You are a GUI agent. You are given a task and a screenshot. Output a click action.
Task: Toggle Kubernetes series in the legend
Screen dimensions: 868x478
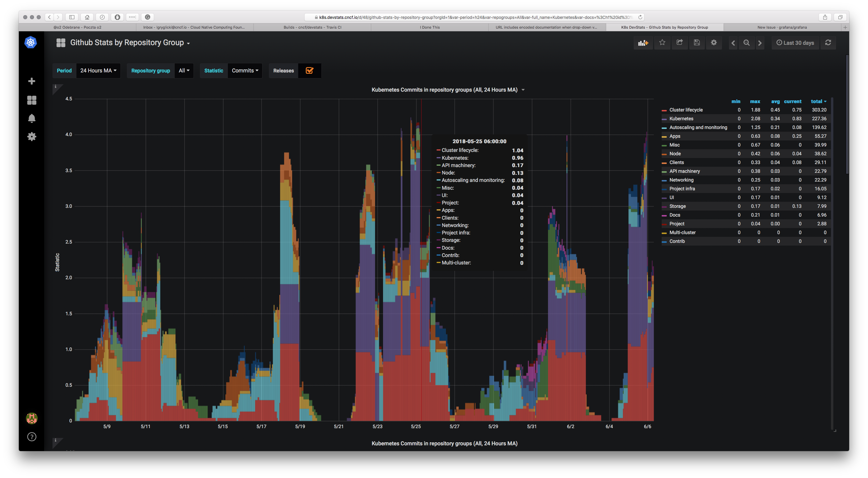(681, 119)
